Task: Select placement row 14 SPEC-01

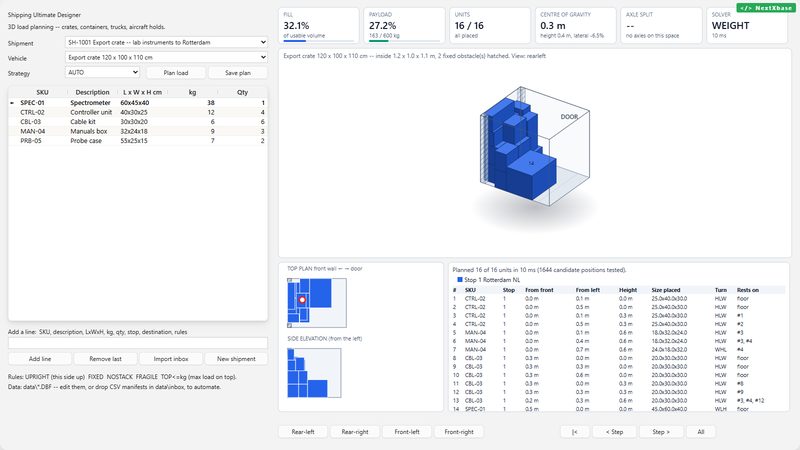Action: [x=618, y=409]
